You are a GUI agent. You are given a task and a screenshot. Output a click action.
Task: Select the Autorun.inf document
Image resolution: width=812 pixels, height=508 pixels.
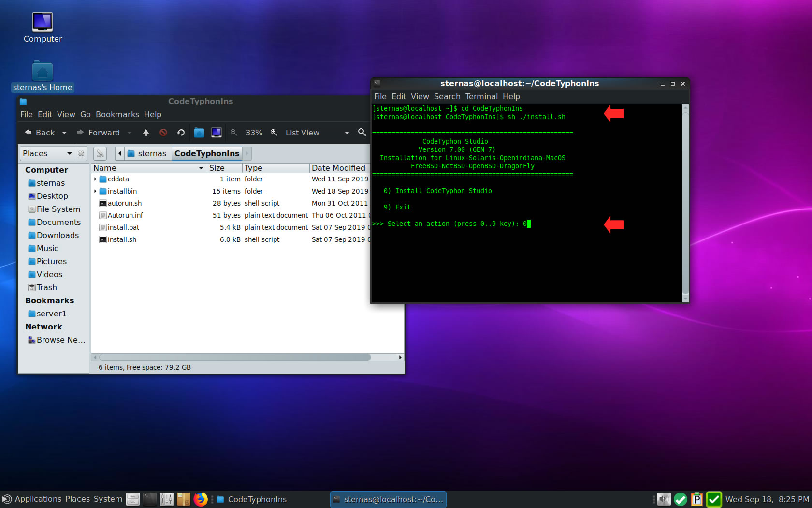tap(121, 215)
